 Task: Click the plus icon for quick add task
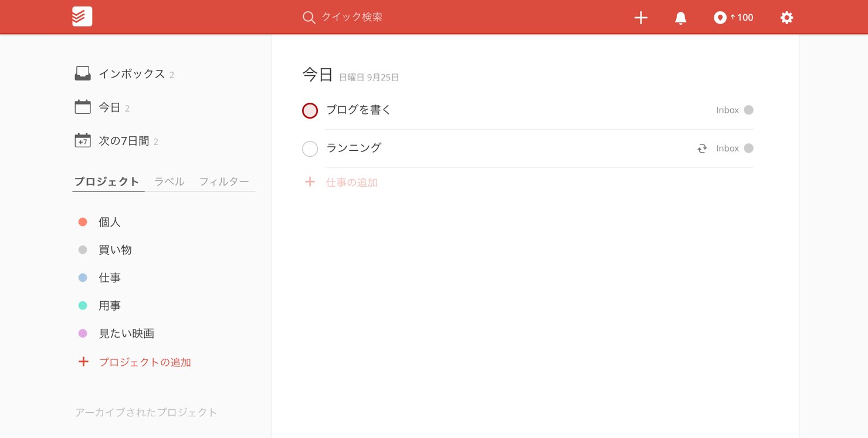pos(641,18)
